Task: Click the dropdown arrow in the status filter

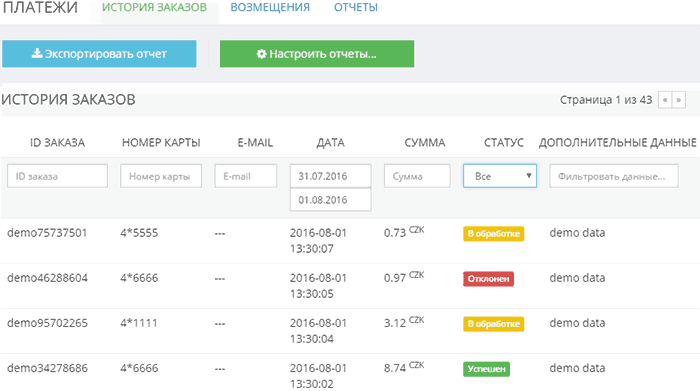Action: pos(529,175)
